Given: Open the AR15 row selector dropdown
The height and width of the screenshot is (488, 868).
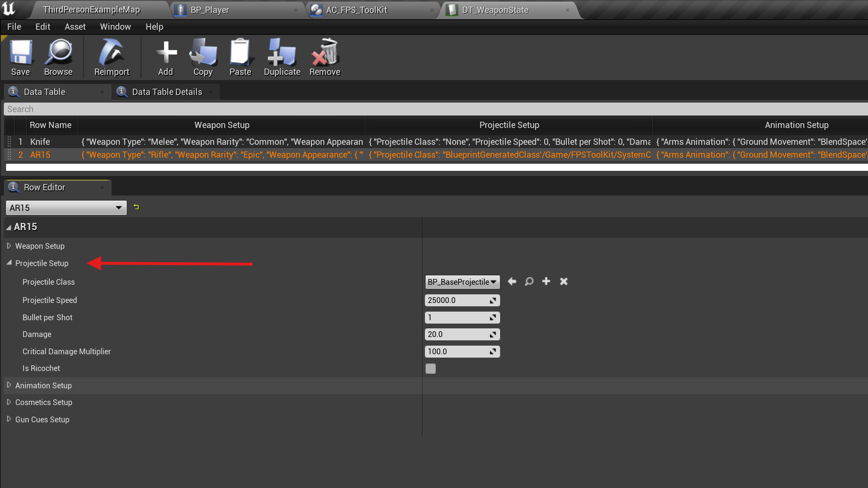Looking at the screenshot, I should tap(66, 208).
